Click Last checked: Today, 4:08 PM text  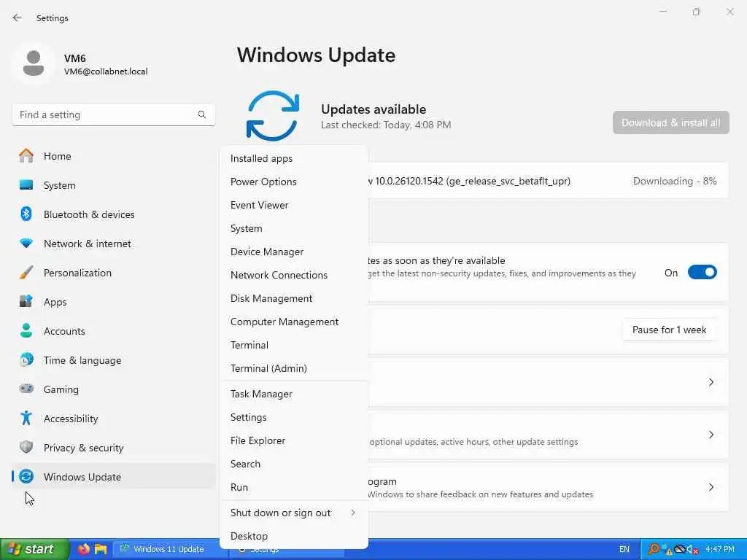pyautogui.click(x=386, y=125)
